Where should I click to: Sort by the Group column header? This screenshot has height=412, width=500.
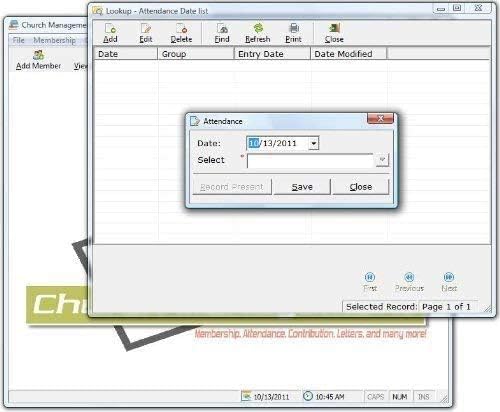196,54
